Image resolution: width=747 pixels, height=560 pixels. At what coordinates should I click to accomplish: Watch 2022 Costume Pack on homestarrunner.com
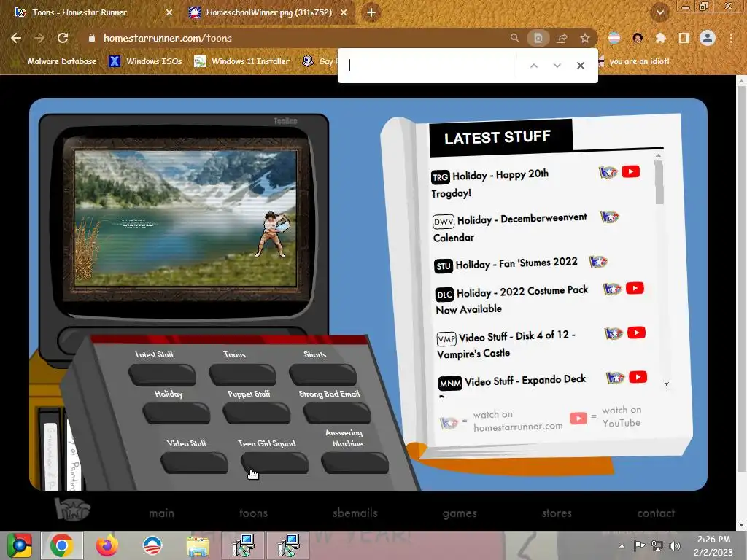612,289
